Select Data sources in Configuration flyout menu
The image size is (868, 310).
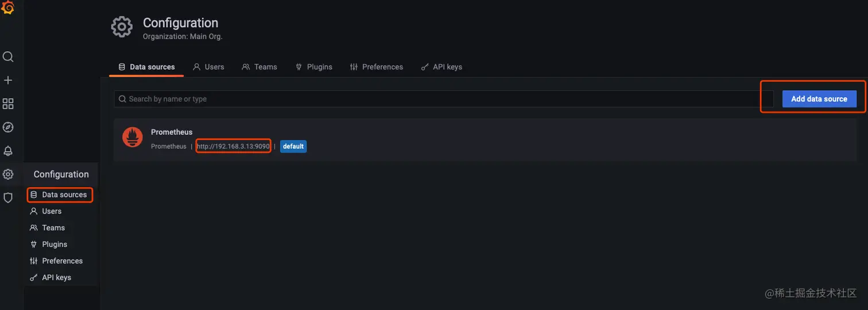pos(60,195)
